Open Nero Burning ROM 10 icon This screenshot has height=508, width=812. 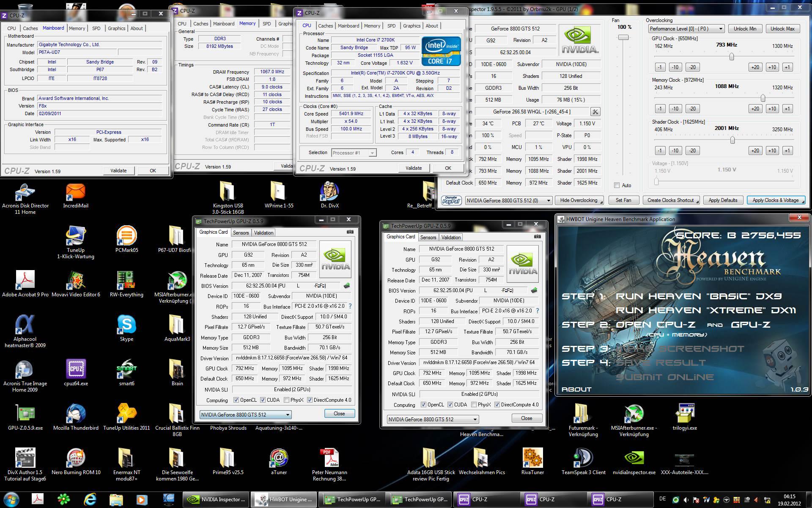[76, 461]
